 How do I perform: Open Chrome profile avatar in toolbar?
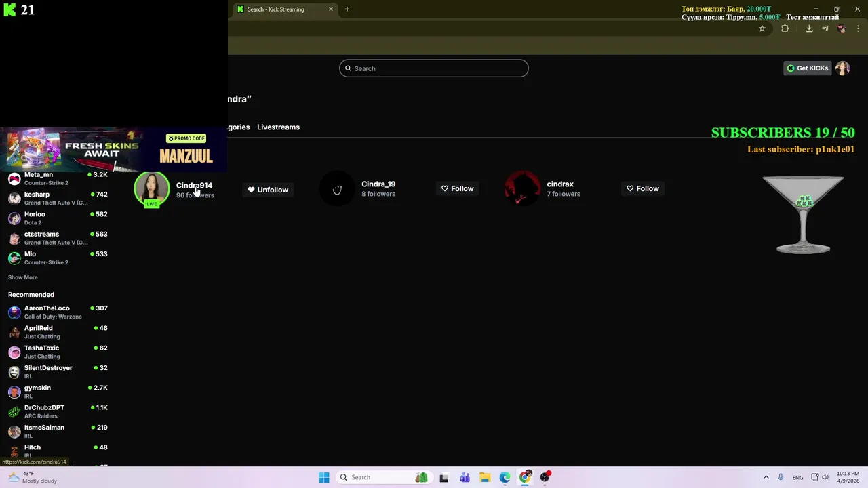(x=842, y=28)
